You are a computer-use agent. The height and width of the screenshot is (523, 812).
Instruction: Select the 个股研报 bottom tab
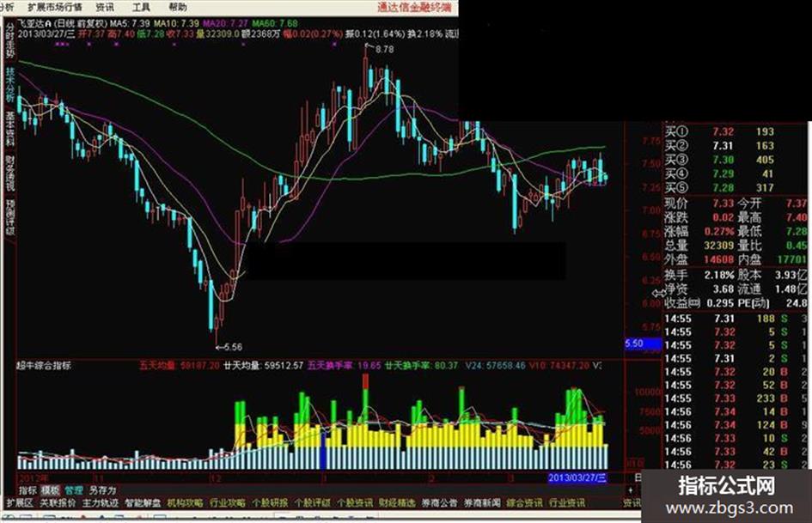(270, 502)
